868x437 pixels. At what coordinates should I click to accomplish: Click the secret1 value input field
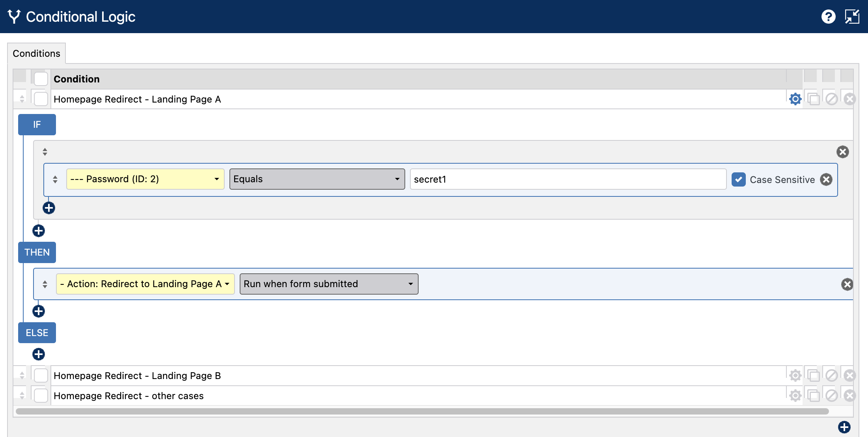568,179
